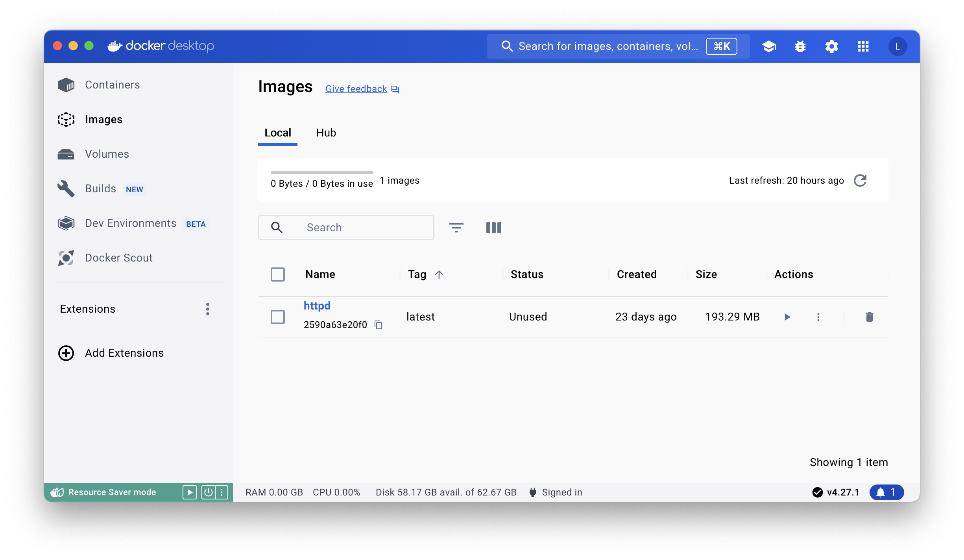Click the Images sidebar label
Screen dimensions: 964x560
pos(103,120)
